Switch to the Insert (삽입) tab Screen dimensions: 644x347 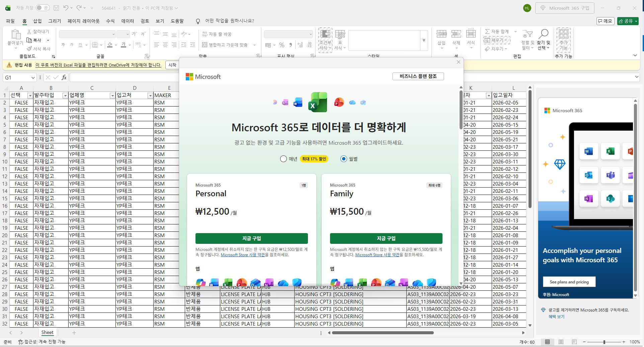point(37,21)
